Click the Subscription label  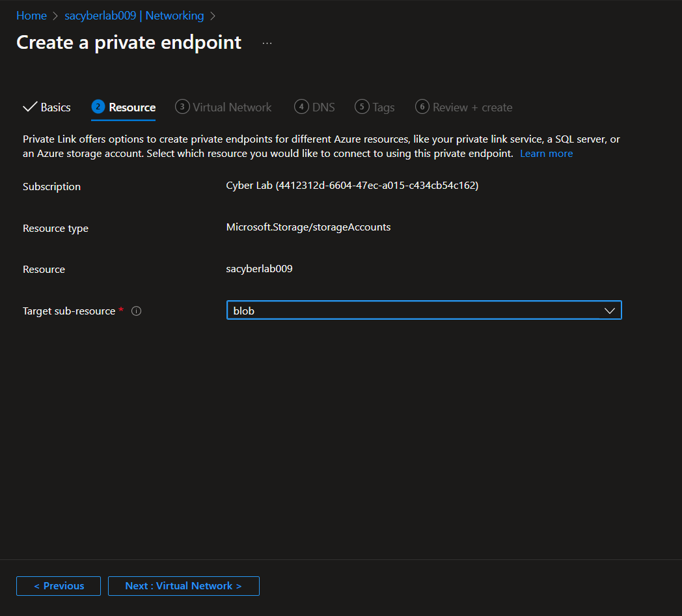coord(52,187)
